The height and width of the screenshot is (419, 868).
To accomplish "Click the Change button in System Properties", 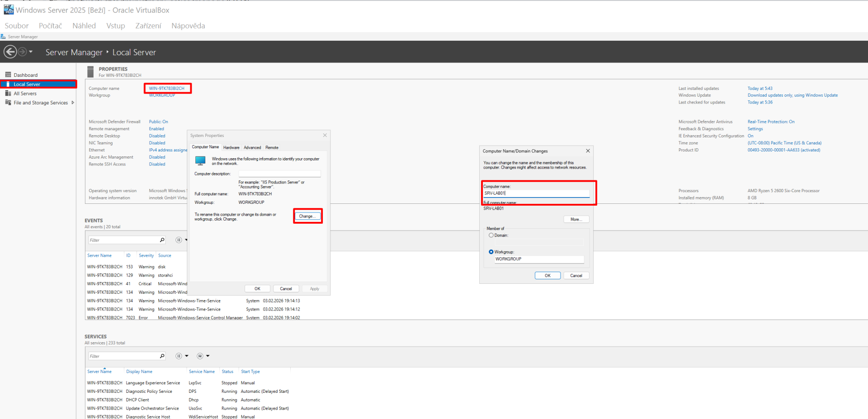I will (x=307, y=216).
